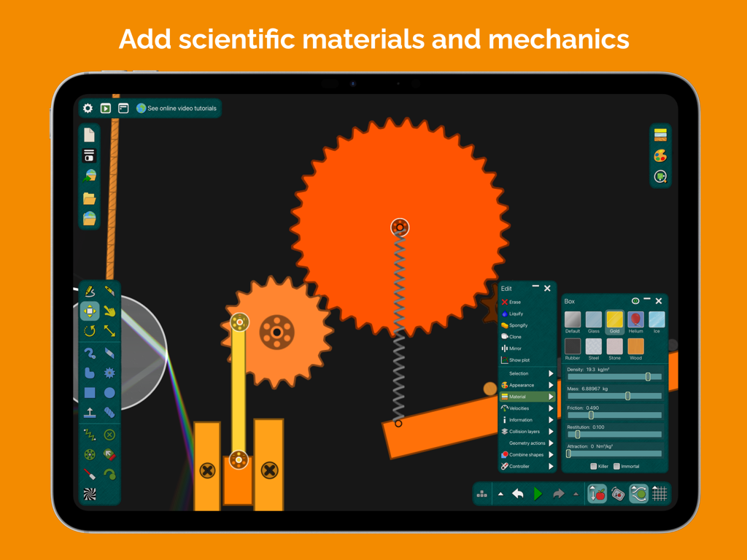
Task: Open the appearance palette in the right panel
Action: pos(660,155)
